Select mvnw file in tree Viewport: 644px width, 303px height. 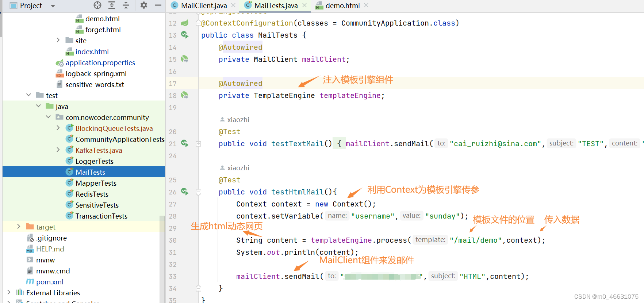45,260
